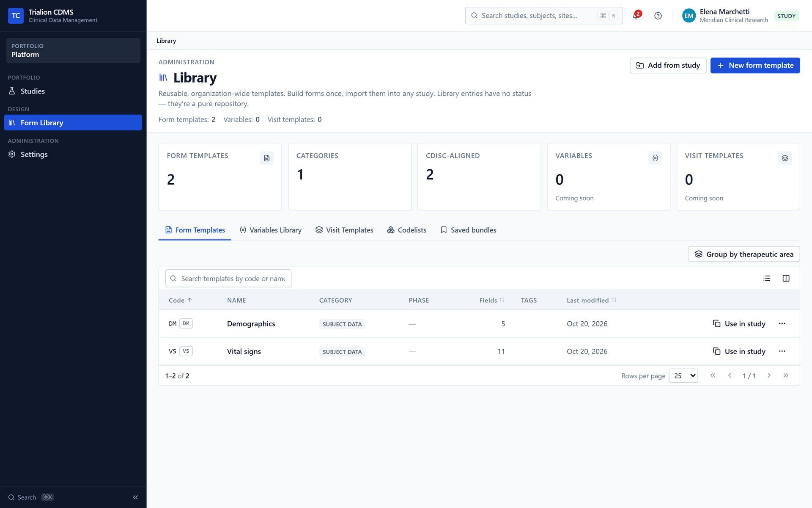The width and height of the screenshot is (812, 508).
Task: Click the Library breadcrumb
Action: coord(166,41)
